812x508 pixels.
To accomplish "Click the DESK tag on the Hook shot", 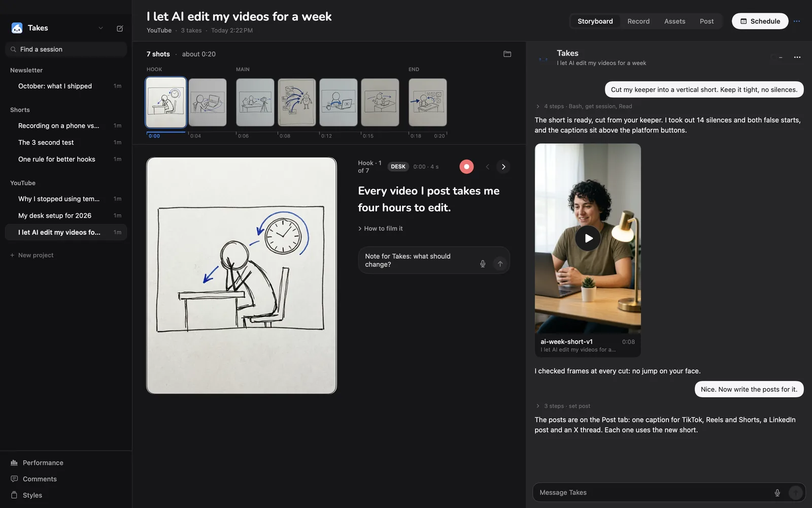I will [x=398, y=167].
